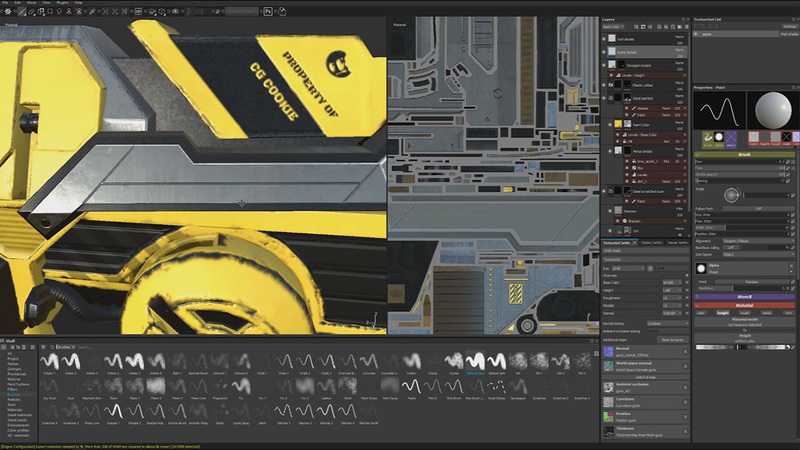Click the Select id map button
The image size is (800, 450).
[645, 377]
